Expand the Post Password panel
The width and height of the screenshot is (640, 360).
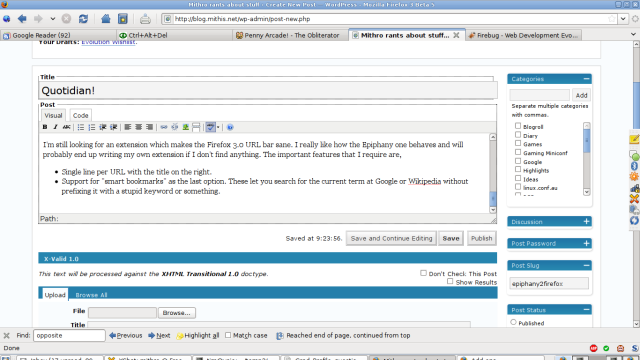click(587, 243)
